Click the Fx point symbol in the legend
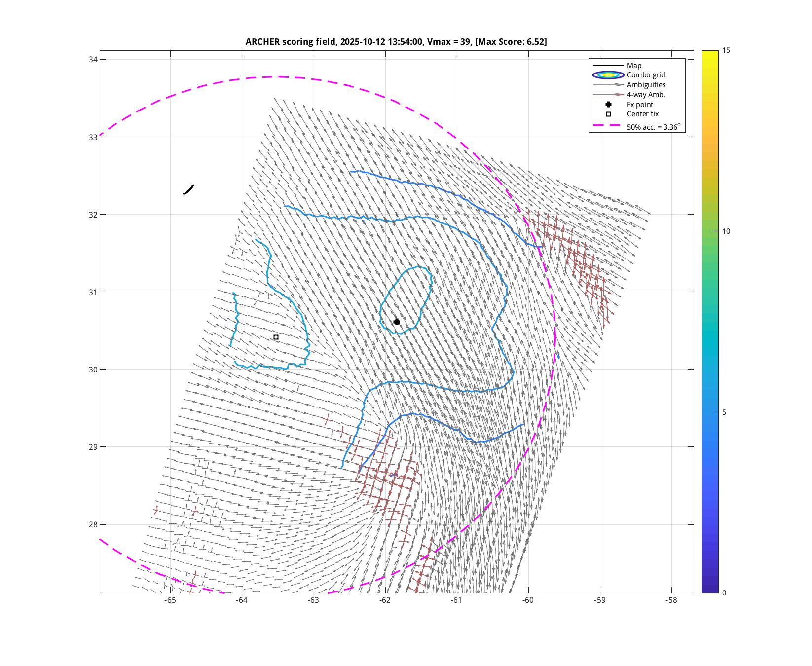812x666 pixels. [608, 105]
